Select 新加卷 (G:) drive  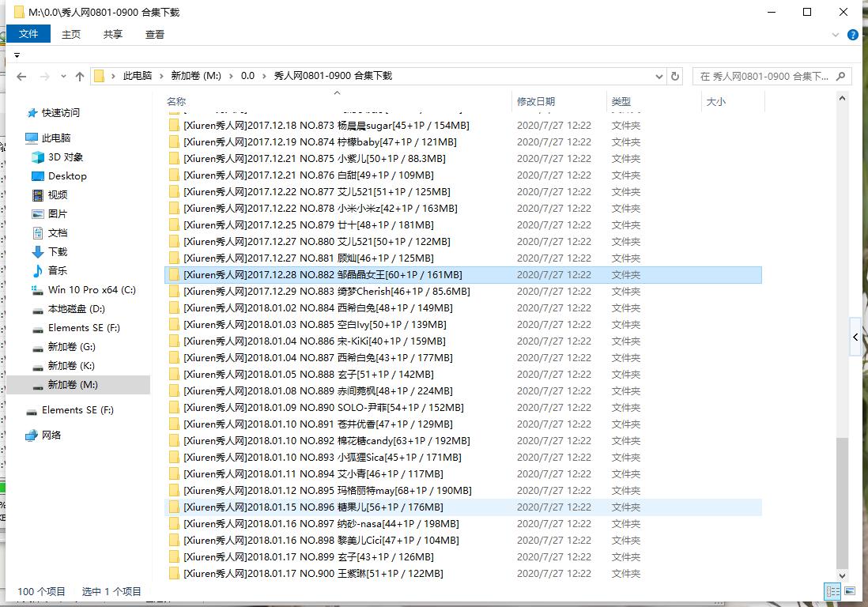click(x=64, y=346)
